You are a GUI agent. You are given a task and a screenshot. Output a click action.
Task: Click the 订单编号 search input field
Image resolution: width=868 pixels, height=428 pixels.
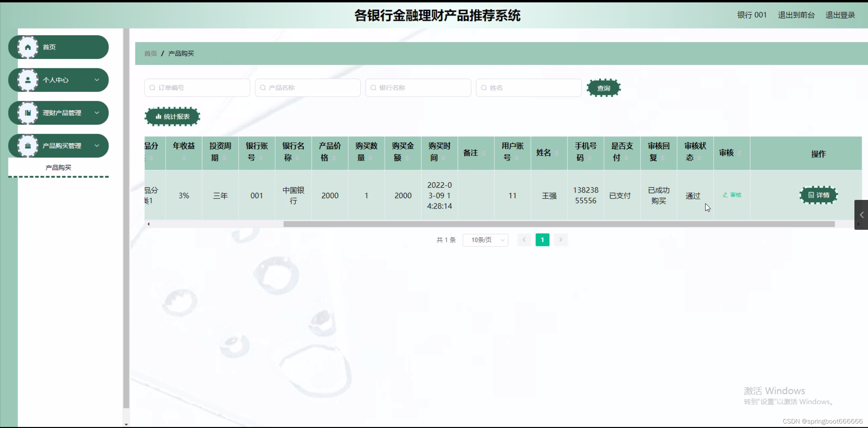pos(197,88)
